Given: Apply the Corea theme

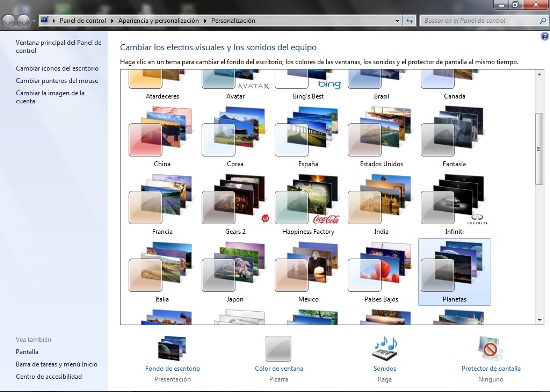Looking at the screenshot, I should [x=235, y=137].
